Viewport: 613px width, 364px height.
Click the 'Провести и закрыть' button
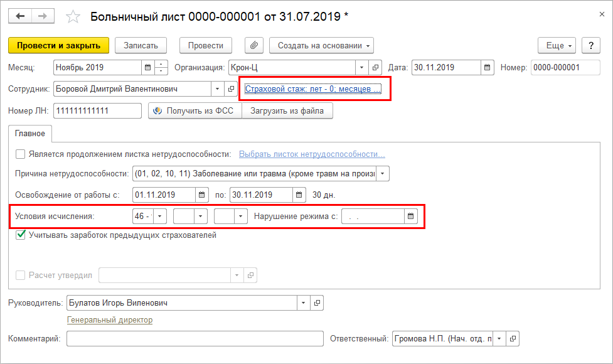coord(58,45)
